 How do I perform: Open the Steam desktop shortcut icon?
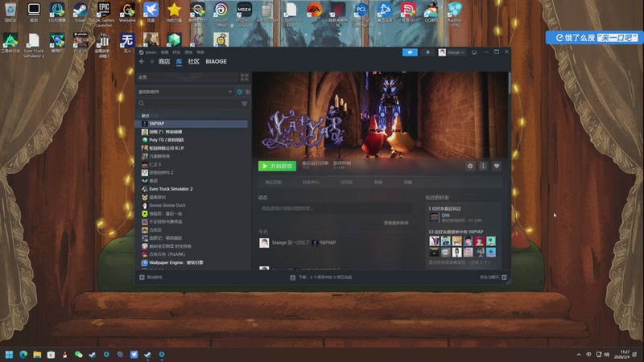[x=80, y=12]
